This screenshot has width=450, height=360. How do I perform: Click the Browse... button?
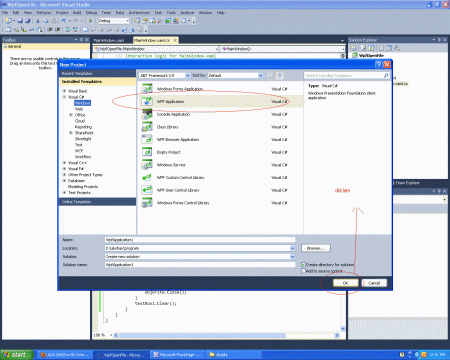pos(316,248)
